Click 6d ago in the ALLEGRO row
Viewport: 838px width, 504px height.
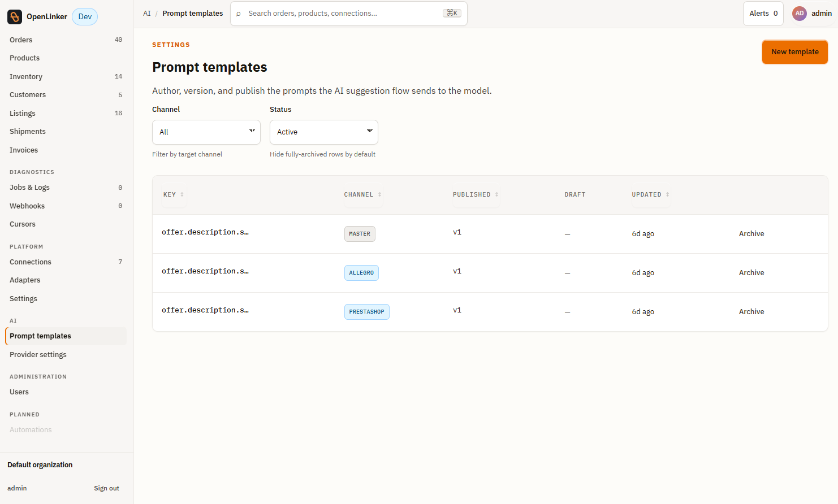(x=643, y=273)
